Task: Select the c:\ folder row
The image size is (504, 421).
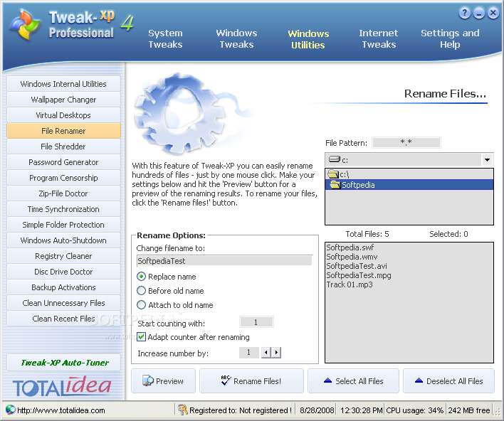Action: [x=409, y=174]
